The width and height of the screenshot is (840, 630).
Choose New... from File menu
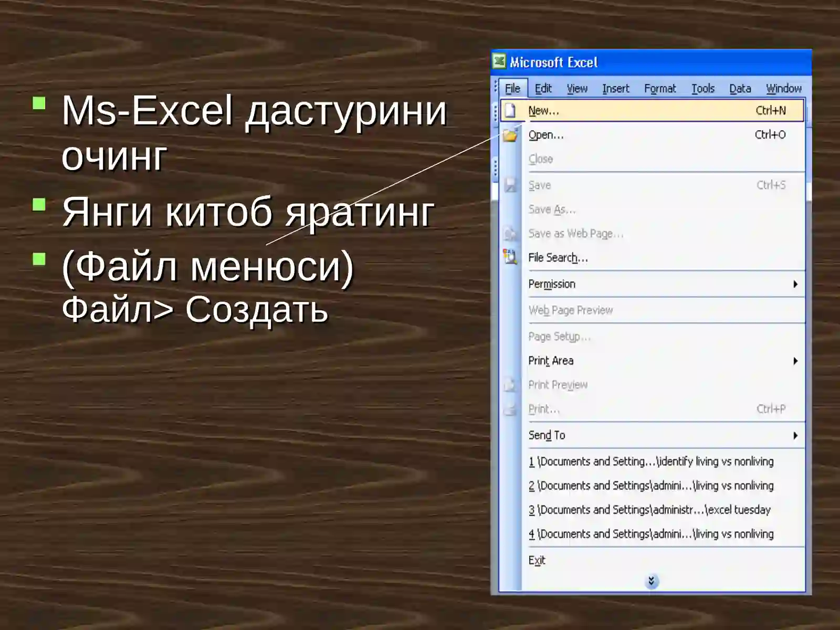coord(652,111)
